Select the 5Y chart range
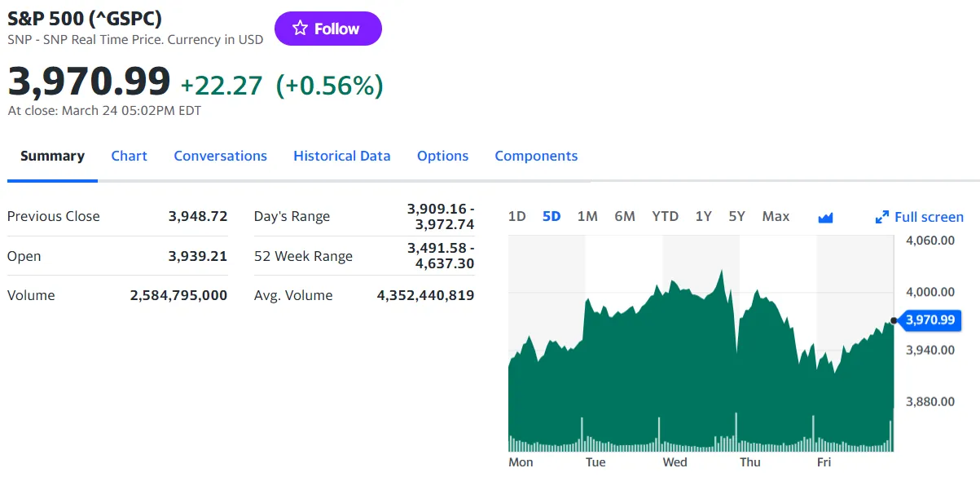The height and width of the screenshot is (477, 980). pyautogui.click(x=737, y=216)
